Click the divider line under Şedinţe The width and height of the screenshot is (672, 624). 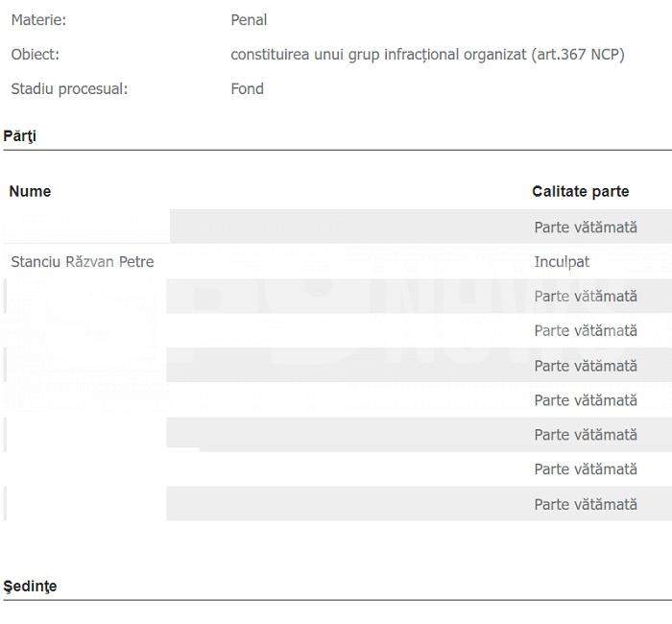[x=337, y=600]
